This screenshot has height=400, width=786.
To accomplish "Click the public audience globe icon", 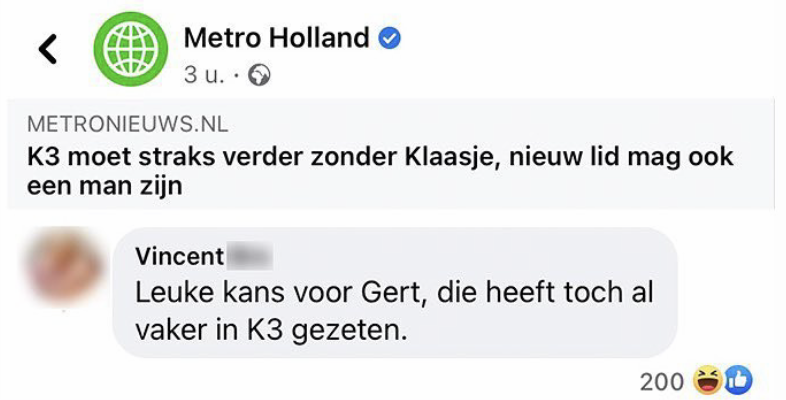I will click(x=260, y=76).
